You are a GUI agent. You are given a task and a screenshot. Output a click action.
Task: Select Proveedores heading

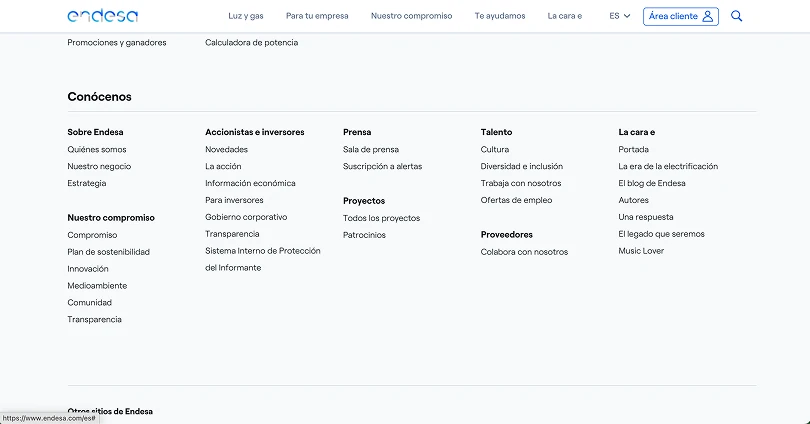coord(506,234)
